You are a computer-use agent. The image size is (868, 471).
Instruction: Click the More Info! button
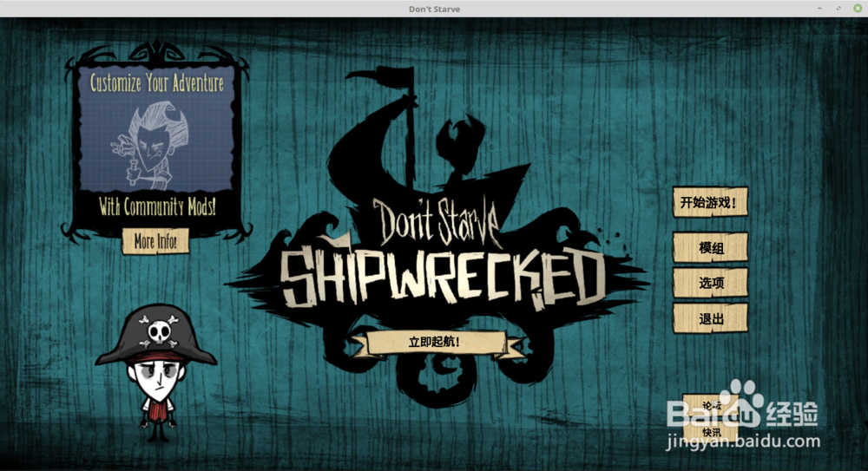155,241
